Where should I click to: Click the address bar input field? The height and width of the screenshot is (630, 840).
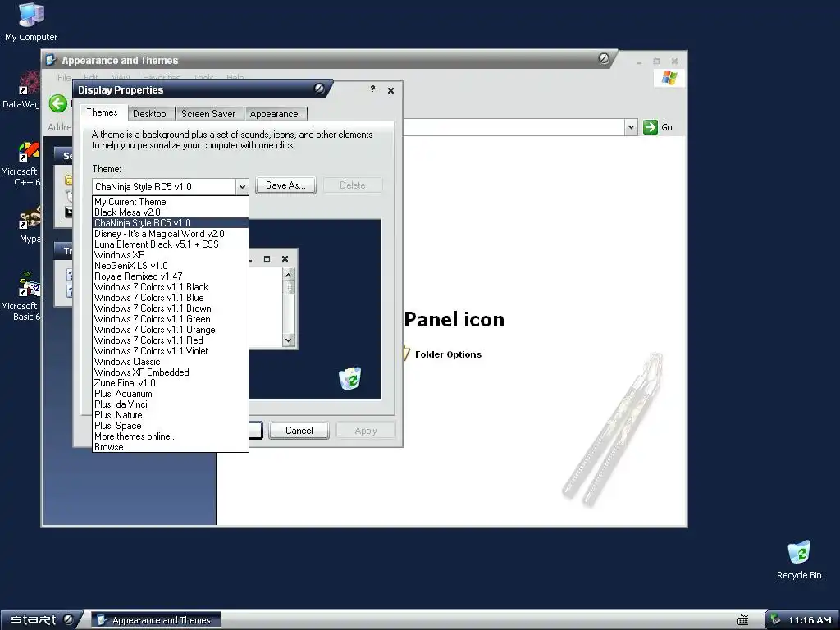tap(514, 127)
